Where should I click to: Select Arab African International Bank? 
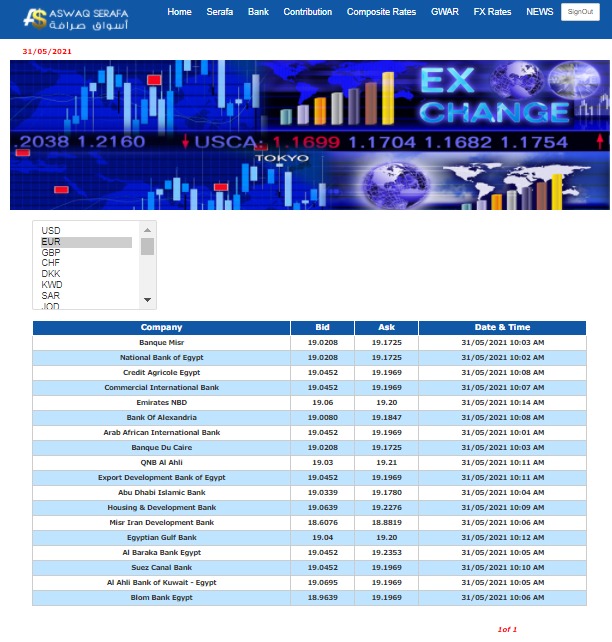point(161,433)
